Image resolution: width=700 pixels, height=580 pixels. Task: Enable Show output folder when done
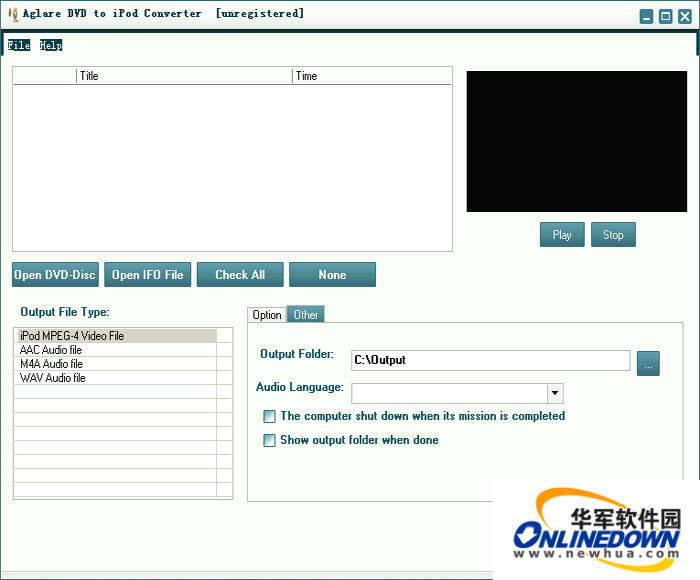pyautogui.click(x=269, y=440)
